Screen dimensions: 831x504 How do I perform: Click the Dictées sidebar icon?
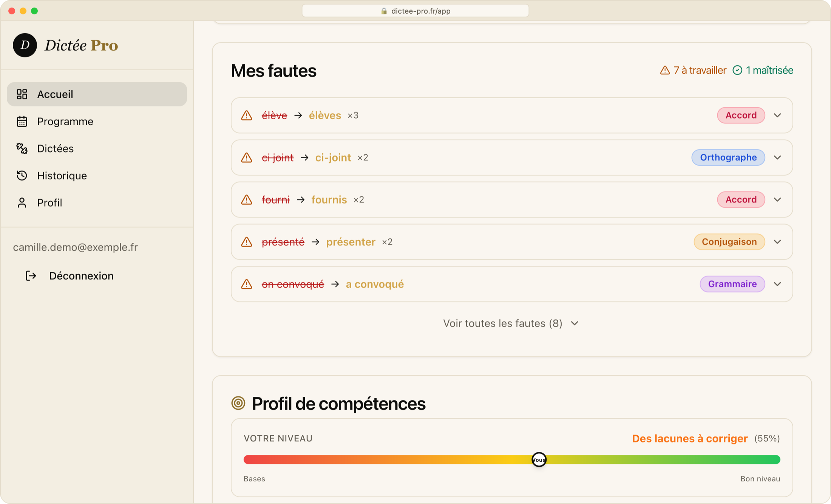[x=22, y=148]
